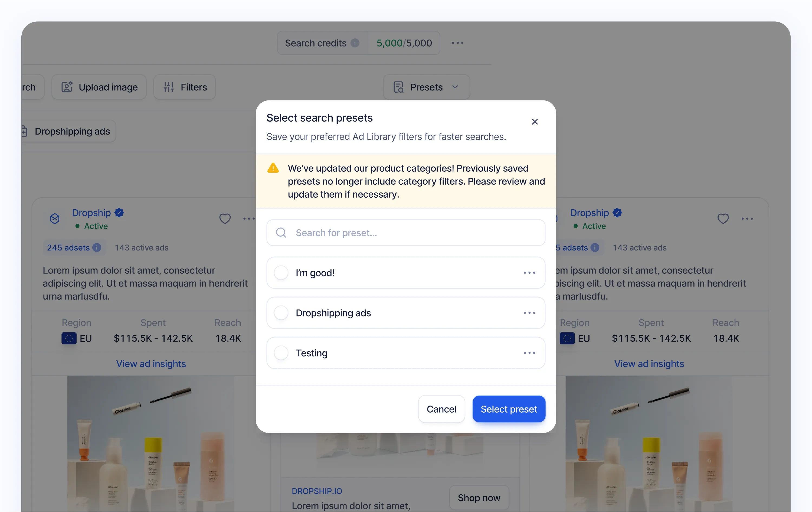The height and width of the screenshot is (512, 812).
Task: Open the left card's Glossier product image
Action: 151,444
